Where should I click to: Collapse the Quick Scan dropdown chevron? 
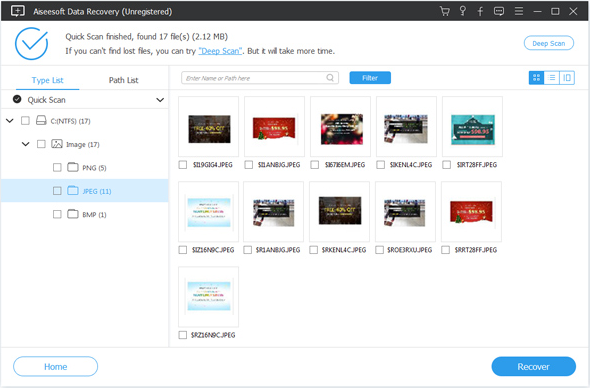(x=160, y=100)
